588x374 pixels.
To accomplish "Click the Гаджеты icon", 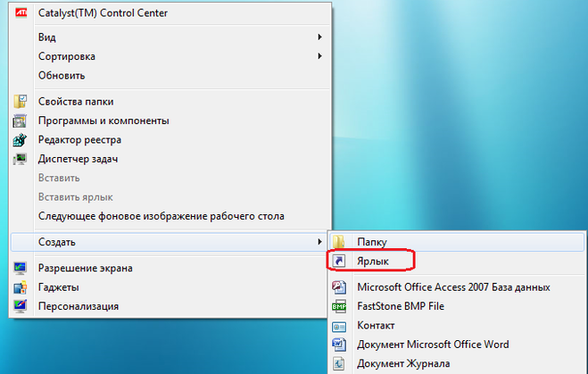I will [x=20, y=287].
